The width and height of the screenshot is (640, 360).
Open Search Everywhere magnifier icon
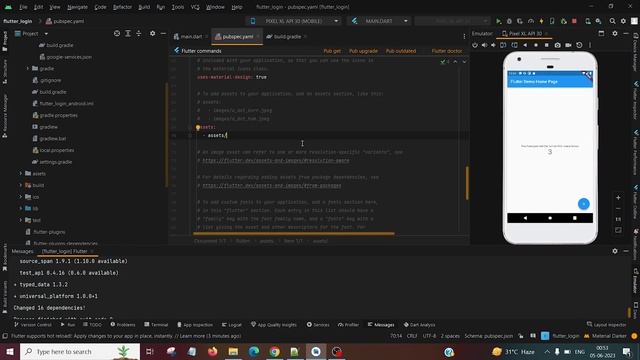[612, 21]
